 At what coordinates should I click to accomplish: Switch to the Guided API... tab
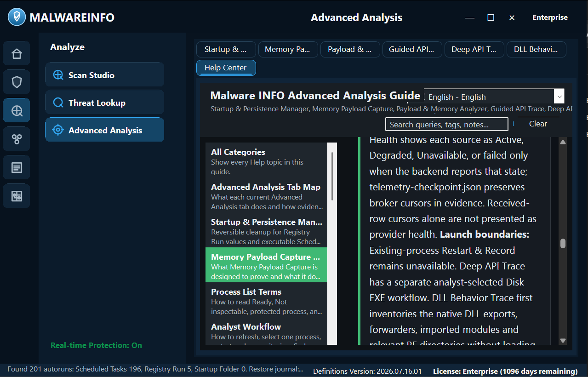(x=412, y=49)
